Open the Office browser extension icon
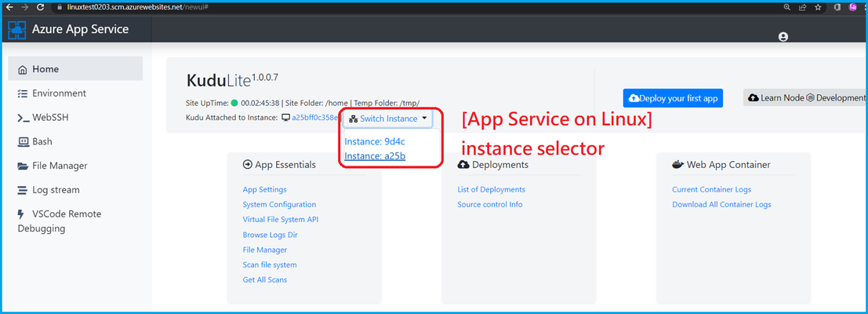Viewport: 868px width, 314px height. click(837, 7)
